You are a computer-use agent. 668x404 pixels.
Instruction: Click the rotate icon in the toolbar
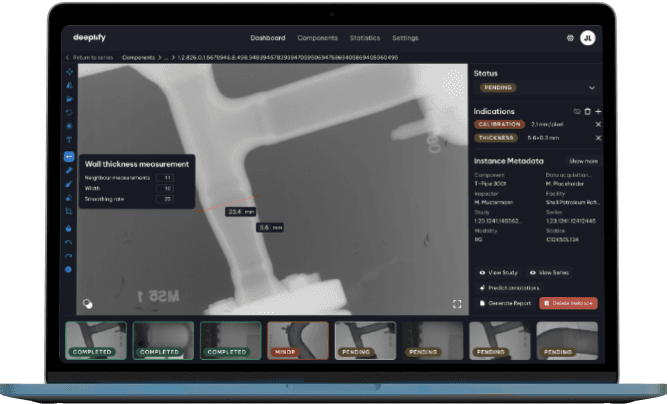[x=69, y=113]
